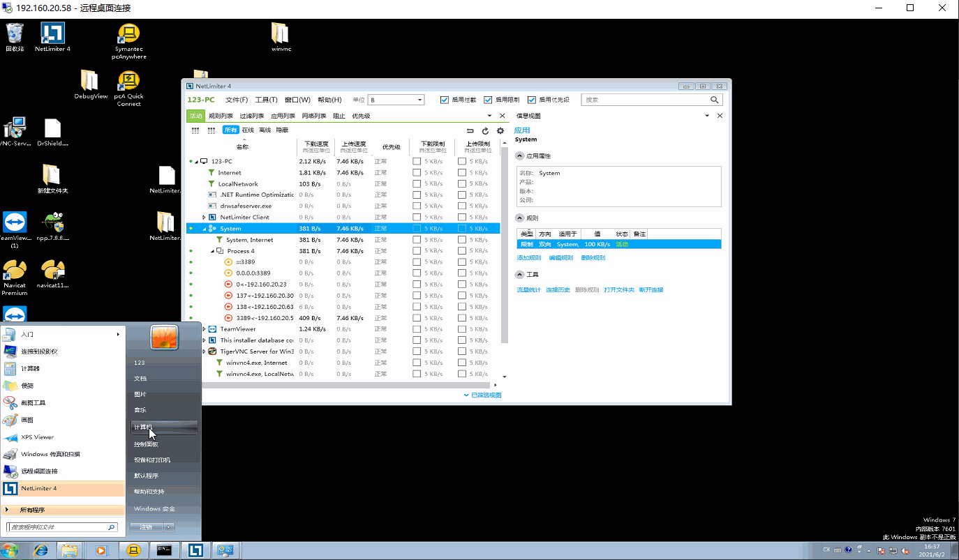Collapse the Process 4 tree node
959x560 pixels.
[x=212, y=251]
